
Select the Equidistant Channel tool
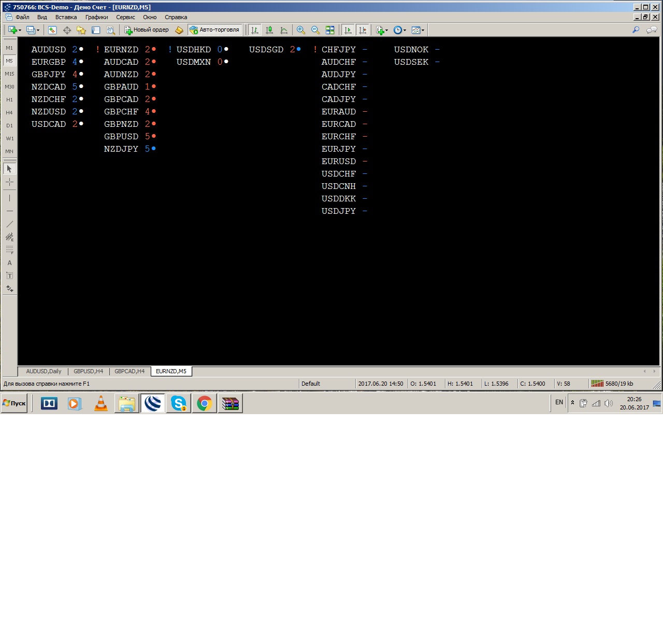(x=9, y=237)
